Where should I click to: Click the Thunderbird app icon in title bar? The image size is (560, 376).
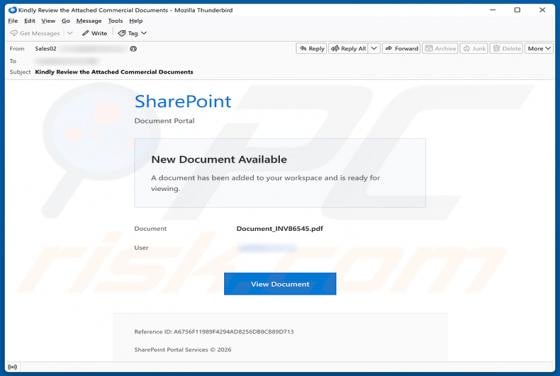click(12, 10)
